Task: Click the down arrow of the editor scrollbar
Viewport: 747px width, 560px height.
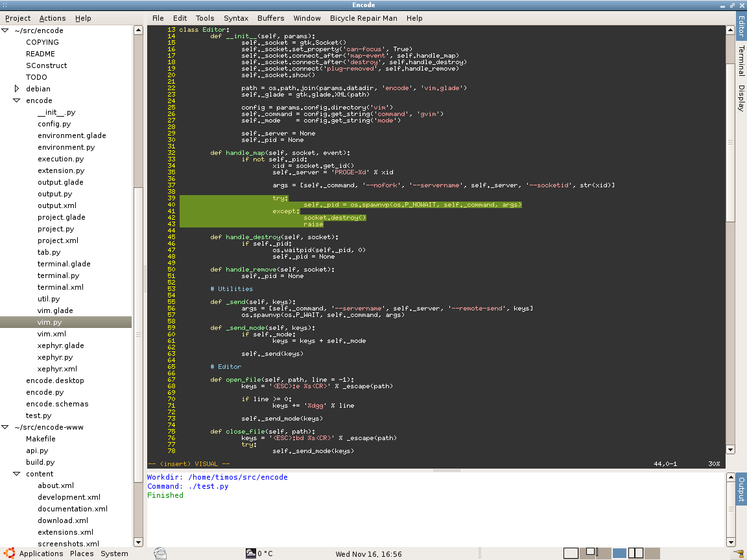Action: coord(730,450)
